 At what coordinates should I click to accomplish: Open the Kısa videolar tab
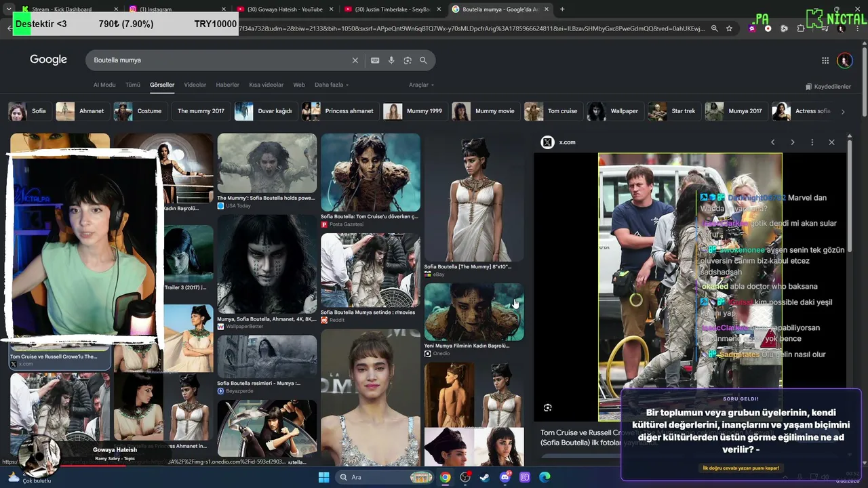click(x=267, y=85)
